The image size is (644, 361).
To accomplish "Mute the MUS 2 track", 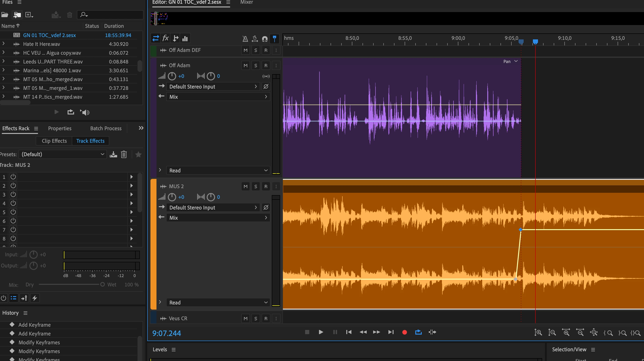I will pyautogui.click(x=246, y=186).
